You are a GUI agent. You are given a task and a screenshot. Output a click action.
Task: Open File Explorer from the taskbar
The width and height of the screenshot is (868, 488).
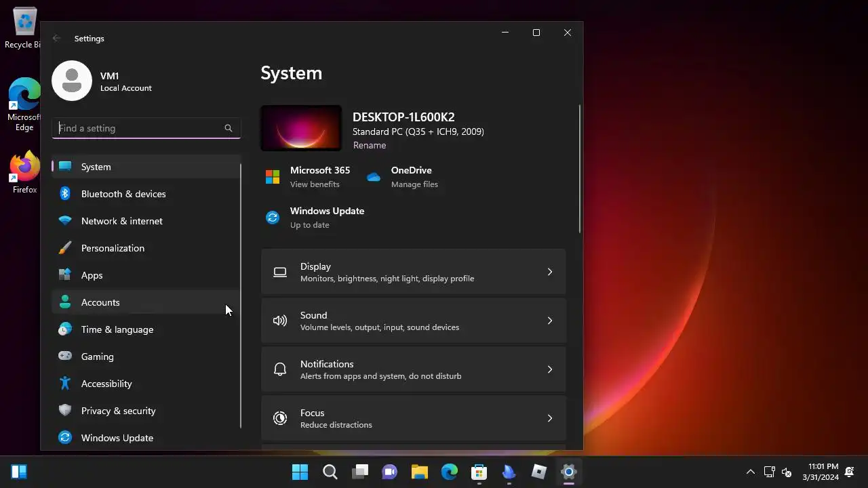coord(420,472)
